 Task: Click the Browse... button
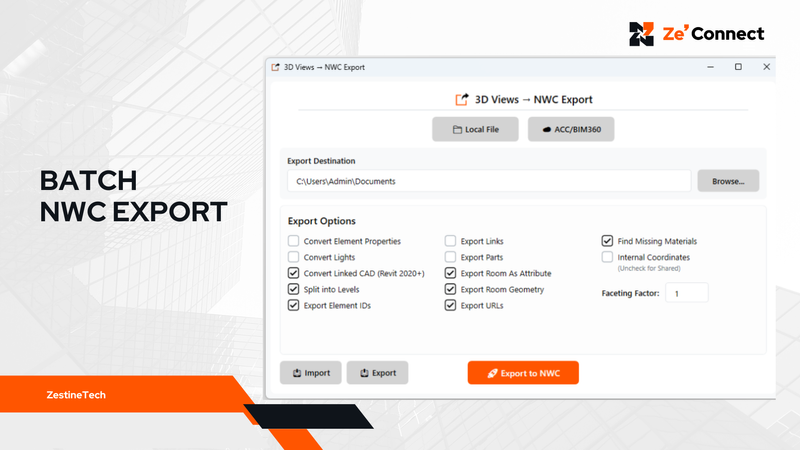coord(728,181)
